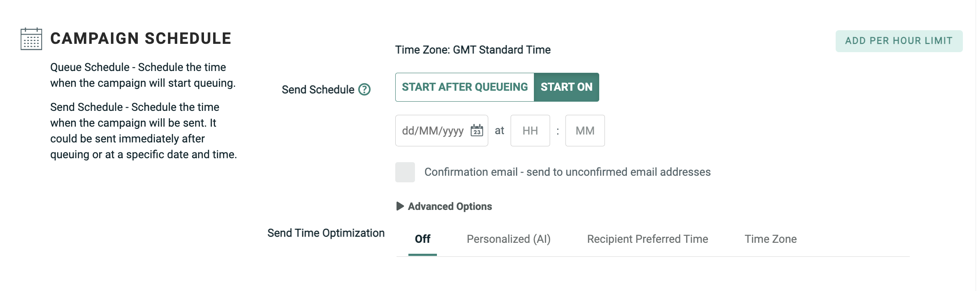The height and width of the screenshot is (291, 980).
Task: Click the confirmation email label text
Action: coord(567,172)
